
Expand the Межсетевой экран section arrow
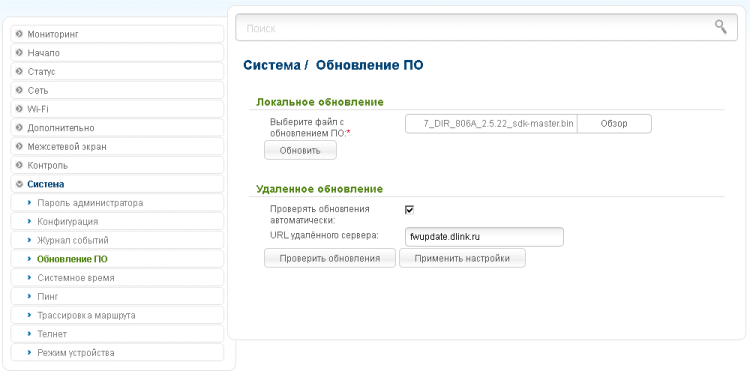(19, 146)
